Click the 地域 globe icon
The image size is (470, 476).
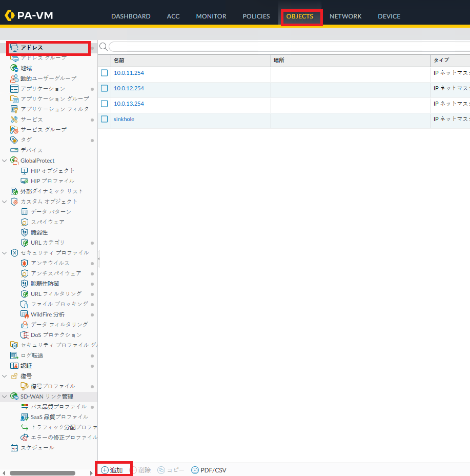pos(14,68)
